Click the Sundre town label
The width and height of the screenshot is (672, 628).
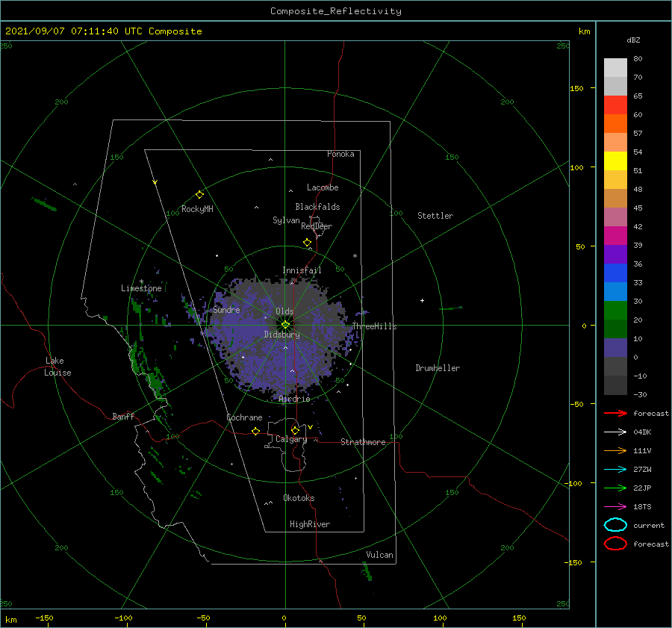click(x=226, y=310)
